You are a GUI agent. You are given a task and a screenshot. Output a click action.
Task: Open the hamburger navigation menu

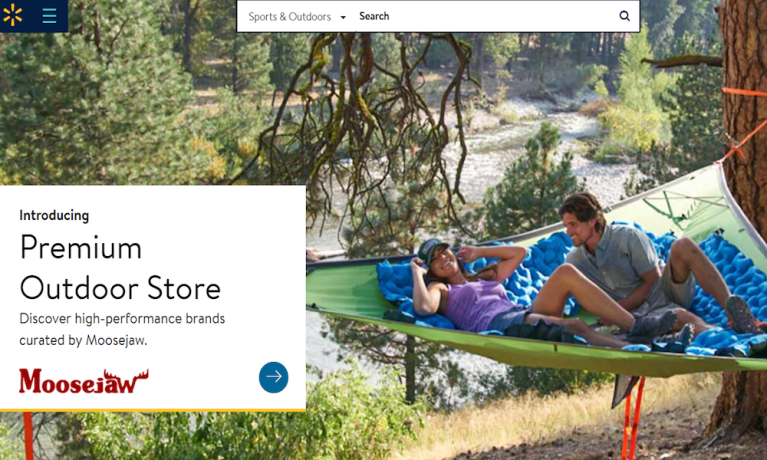pyautogui.click(x=49, y=16)
